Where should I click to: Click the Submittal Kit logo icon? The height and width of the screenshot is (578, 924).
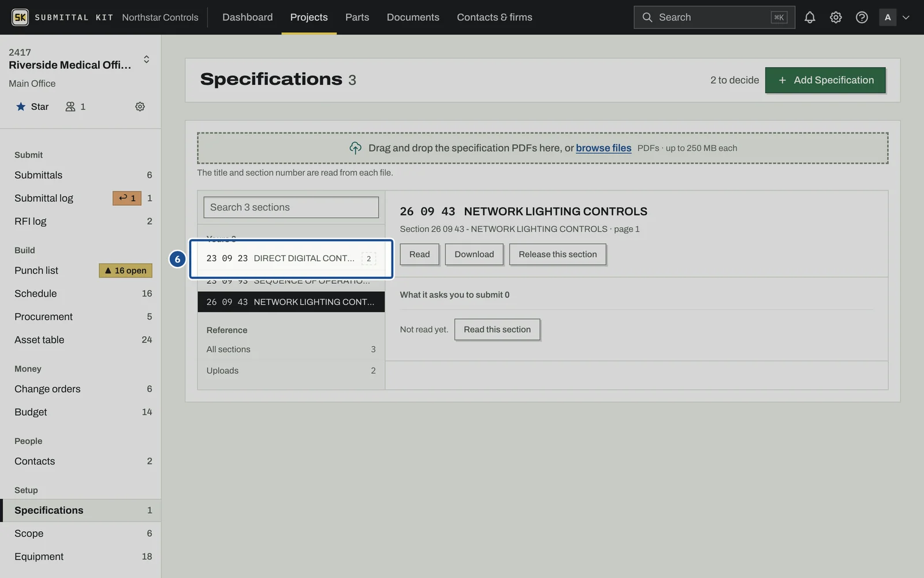[20, 17]
